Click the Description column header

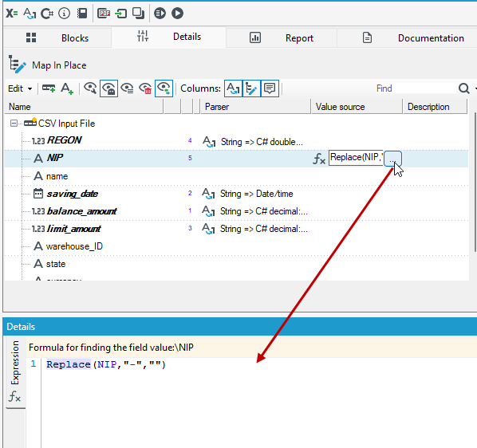[435, 107]
